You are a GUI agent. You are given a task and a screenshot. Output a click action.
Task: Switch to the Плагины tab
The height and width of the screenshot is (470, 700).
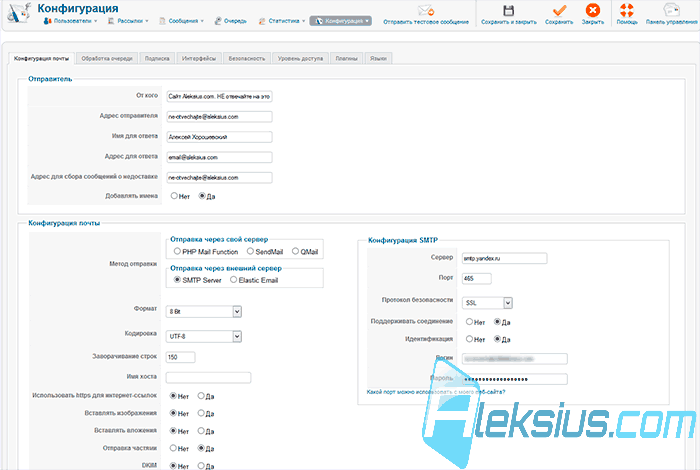click(346, 58)
